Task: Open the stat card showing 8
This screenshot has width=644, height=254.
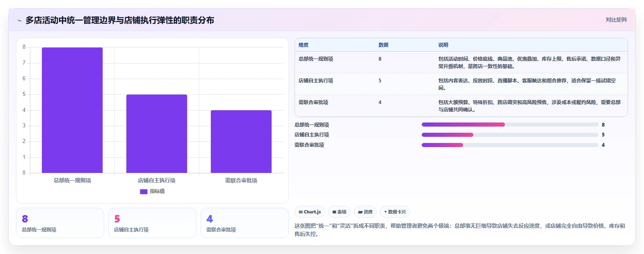Action: click(60, 223)
